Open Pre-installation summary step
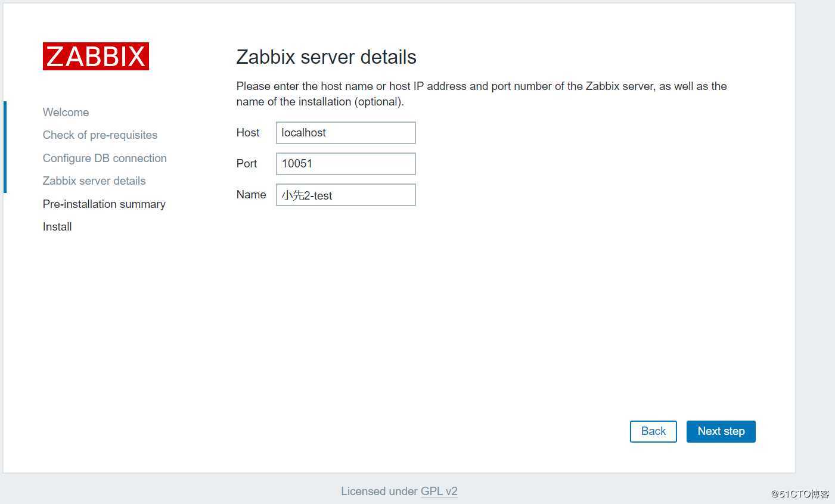 (104, 204)
